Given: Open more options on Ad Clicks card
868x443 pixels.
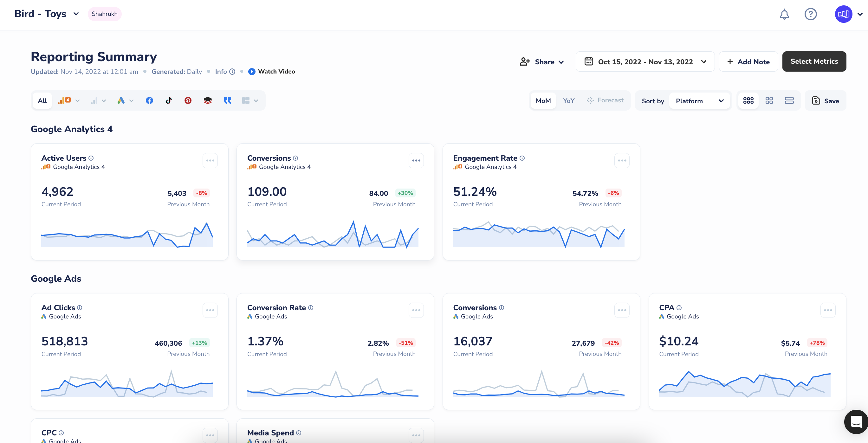Looking at the screenshot, I should coord(210,310).
